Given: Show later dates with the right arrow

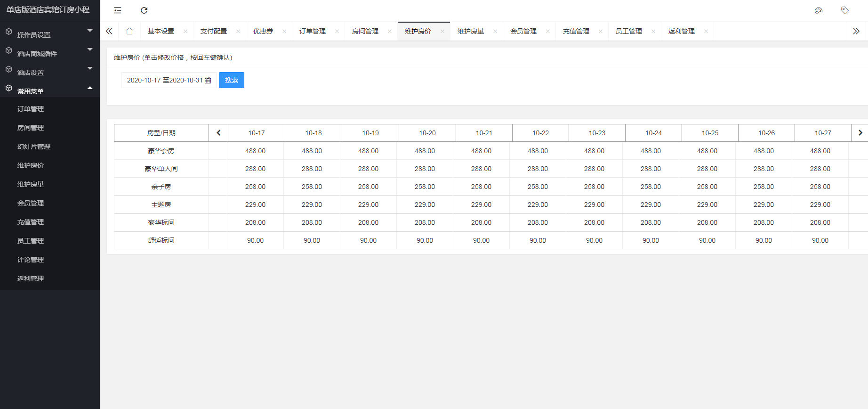Looking at the screenshot, I should (860, 133).
